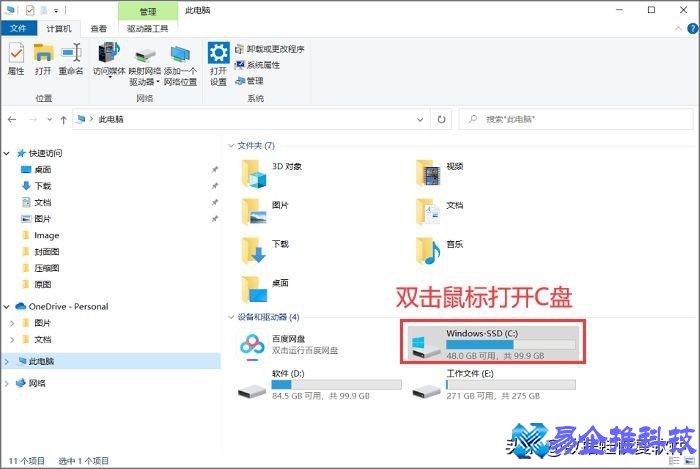Select Downloads (下载) in Quick access
The image size is (700, 469).
click(43, 186)
